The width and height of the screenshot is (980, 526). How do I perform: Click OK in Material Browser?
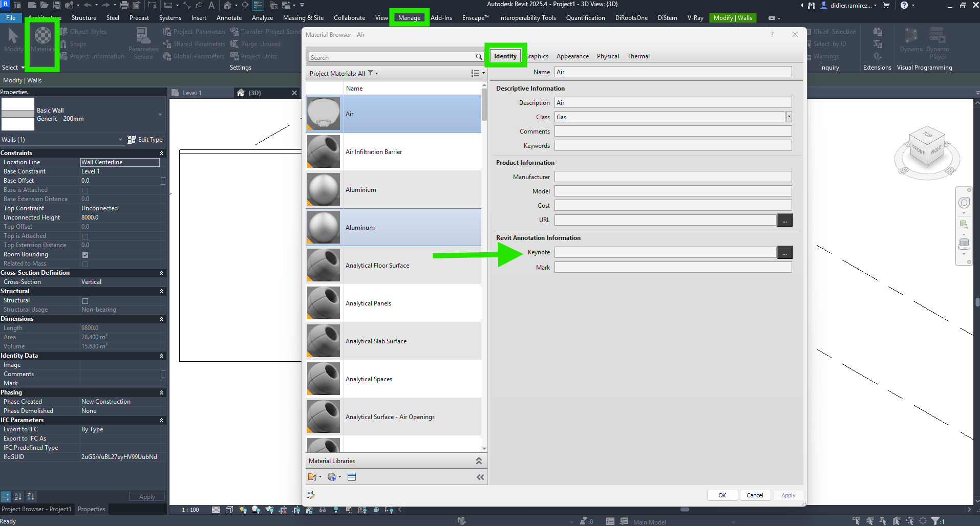click(x=722, y=495)
